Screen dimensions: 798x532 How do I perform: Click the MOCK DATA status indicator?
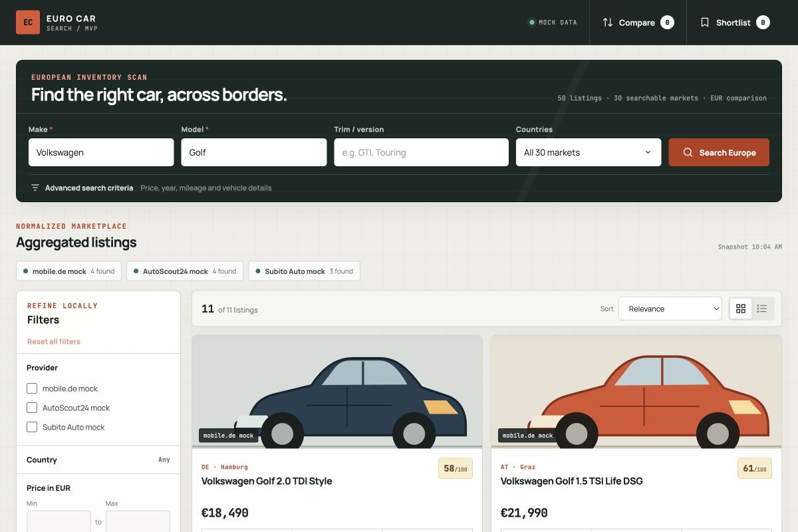click(x=553, y=23)
